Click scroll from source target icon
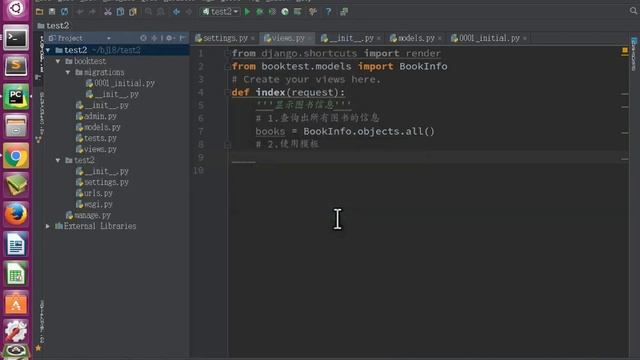Viewport: 640px width, 360px height. 143,38
